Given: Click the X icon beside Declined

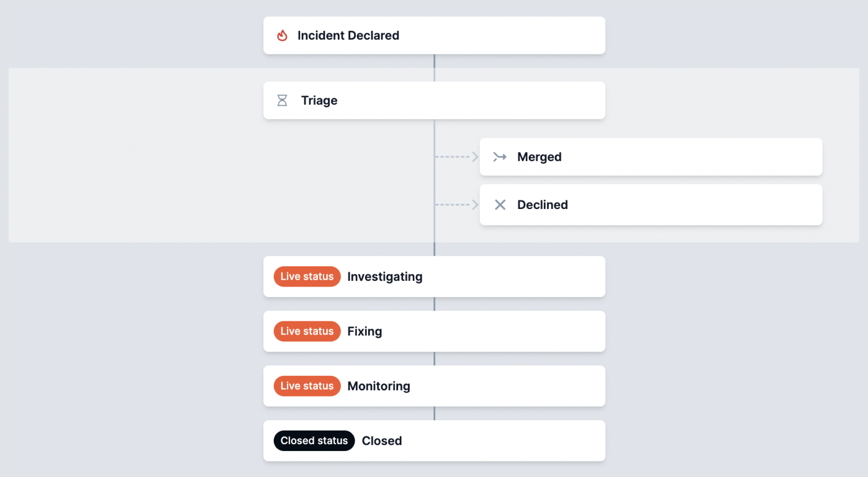Looking at the screenshot, I should tap(500, 205).
